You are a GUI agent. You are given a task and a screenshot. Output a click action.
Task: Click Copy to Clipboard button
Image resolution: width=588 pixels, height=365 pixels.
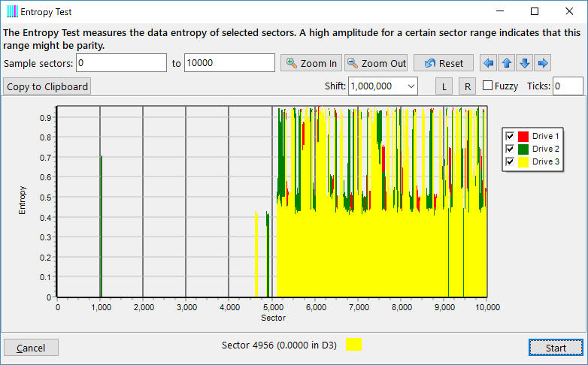[47, 86]
